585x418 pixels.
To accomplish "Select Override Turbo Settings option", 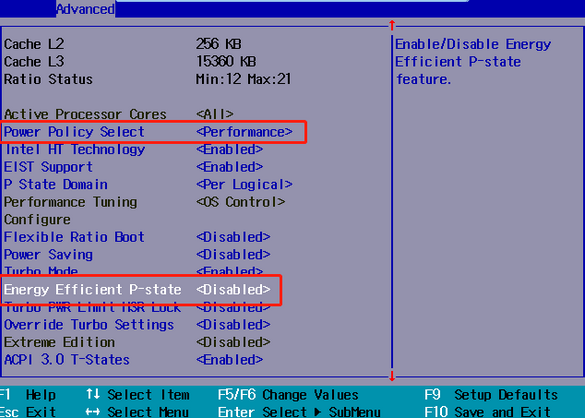I will click(x=89, y=325).
